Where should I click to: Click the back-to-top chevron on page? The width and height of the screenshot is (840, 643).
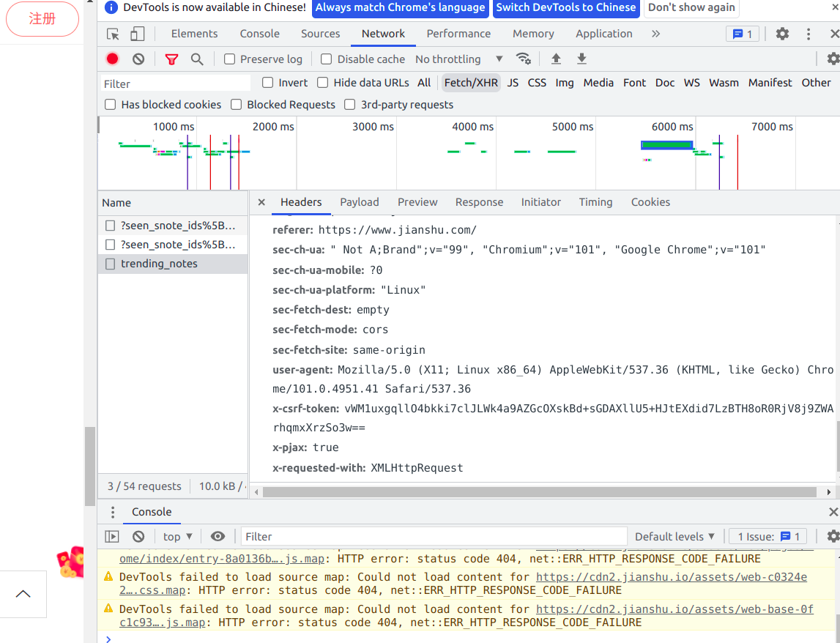point(23,594)
